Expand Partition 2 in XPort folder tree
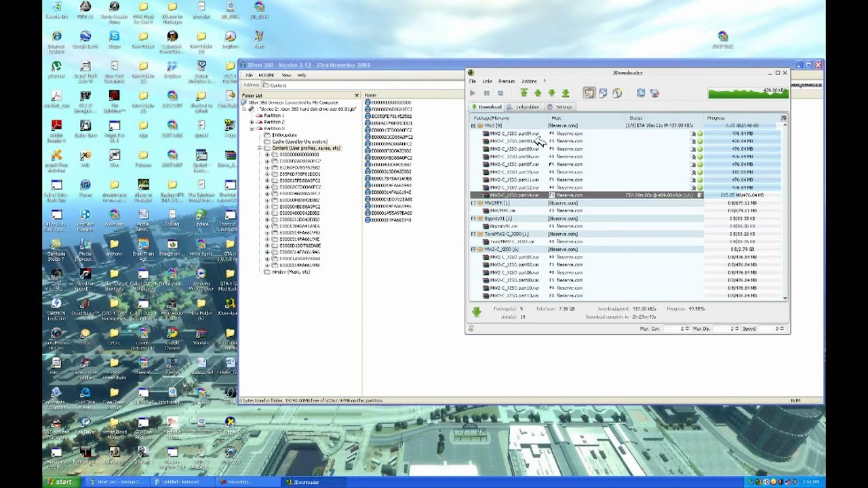The width and height of the screenshot is (868, 488). [252, 122]
